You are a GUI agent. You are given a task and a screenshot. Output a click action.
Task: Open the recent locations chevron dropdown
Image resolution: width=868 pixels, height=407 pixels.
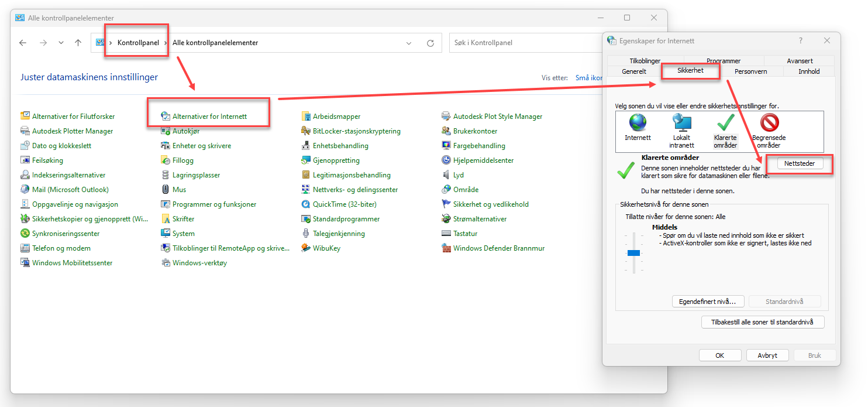point(61,43)
